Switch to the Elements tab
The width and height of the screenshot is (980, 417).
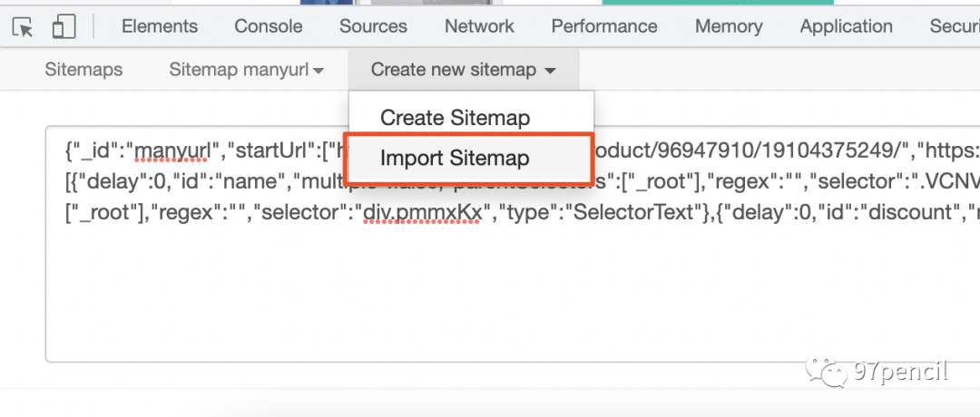pyautogui.click(x=160, y=26)
